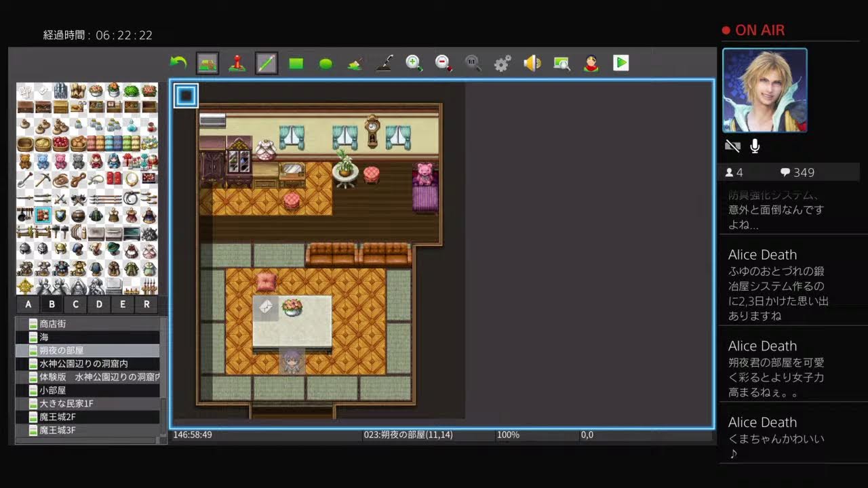Zoom in on the map

[x=414, y=63]
